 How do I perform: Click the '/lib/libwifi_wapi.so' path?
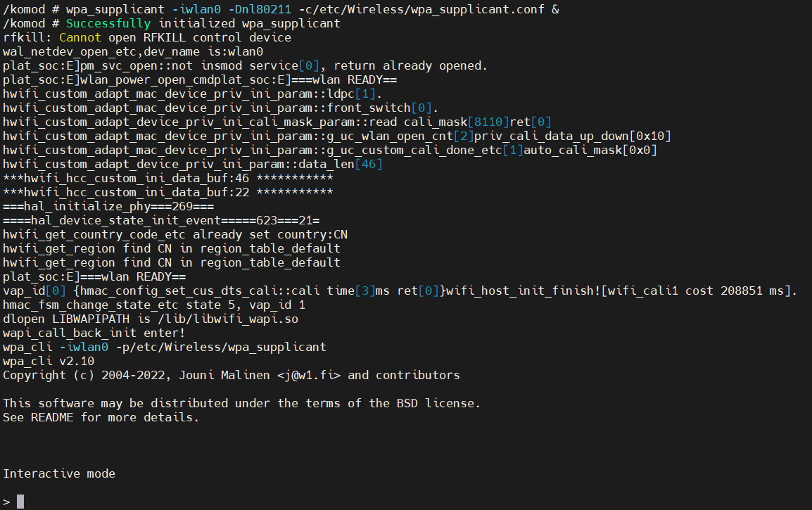228,319
